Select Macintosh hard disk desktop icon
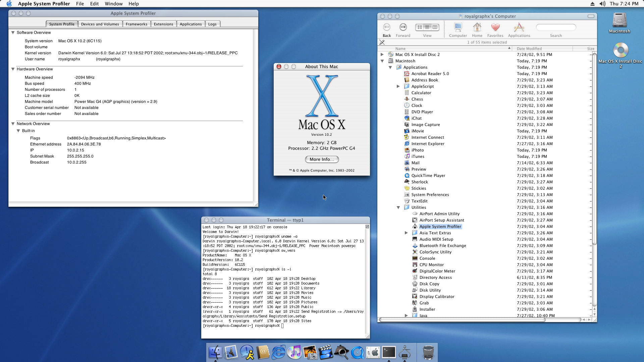Viewport: 644px width, 362px height. pos(620,22)
